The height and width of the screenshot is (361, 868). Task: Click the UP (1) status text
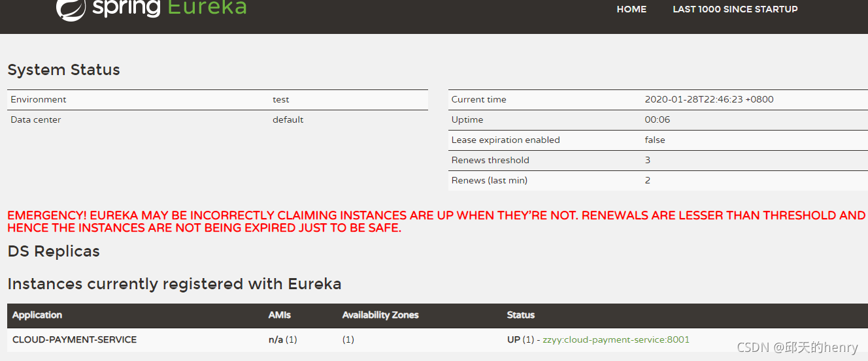(x=520, y=339)
